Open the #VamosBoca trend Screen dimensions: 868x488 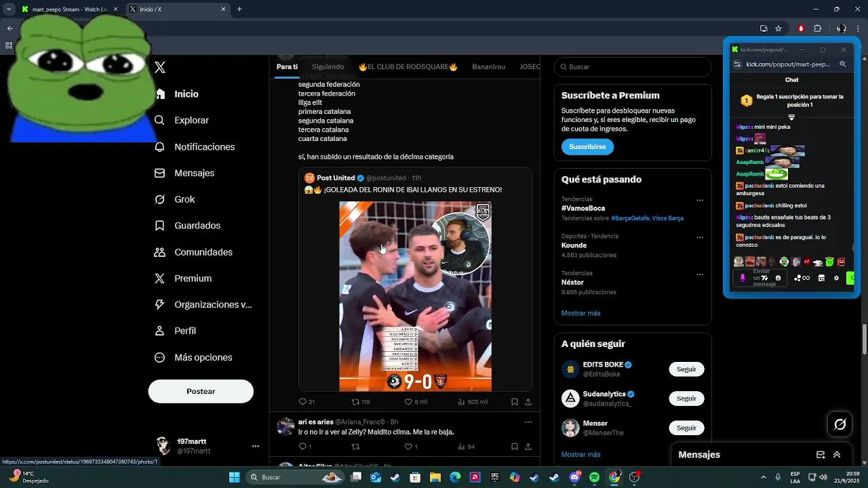tap(583, 208)
